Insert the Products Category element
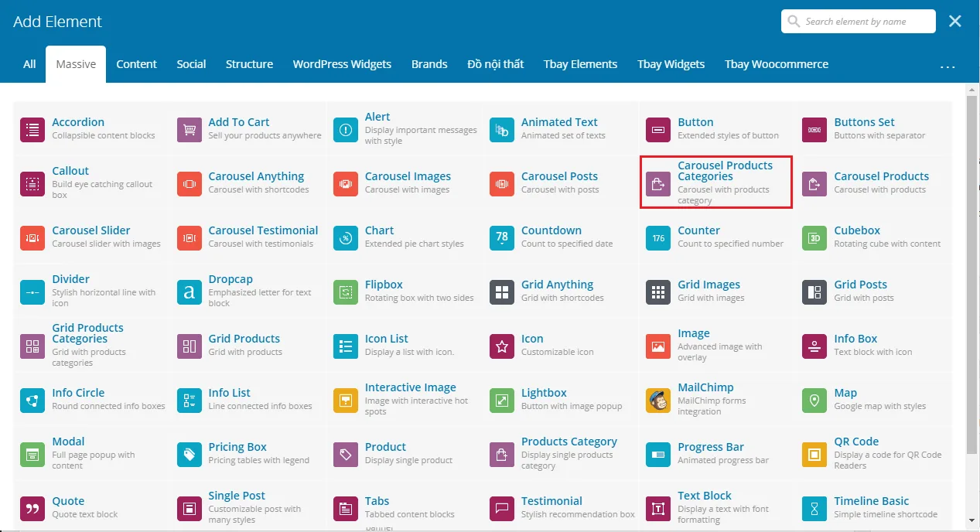Screen dimensions: 980x532 point(561,453)
